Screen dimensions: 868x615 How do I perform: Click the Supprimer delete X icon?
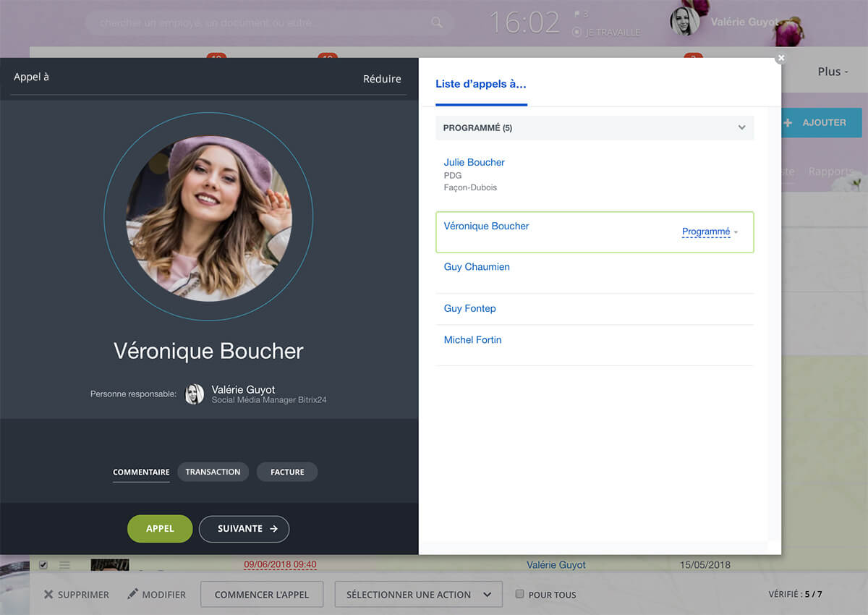tap(48, 595)
